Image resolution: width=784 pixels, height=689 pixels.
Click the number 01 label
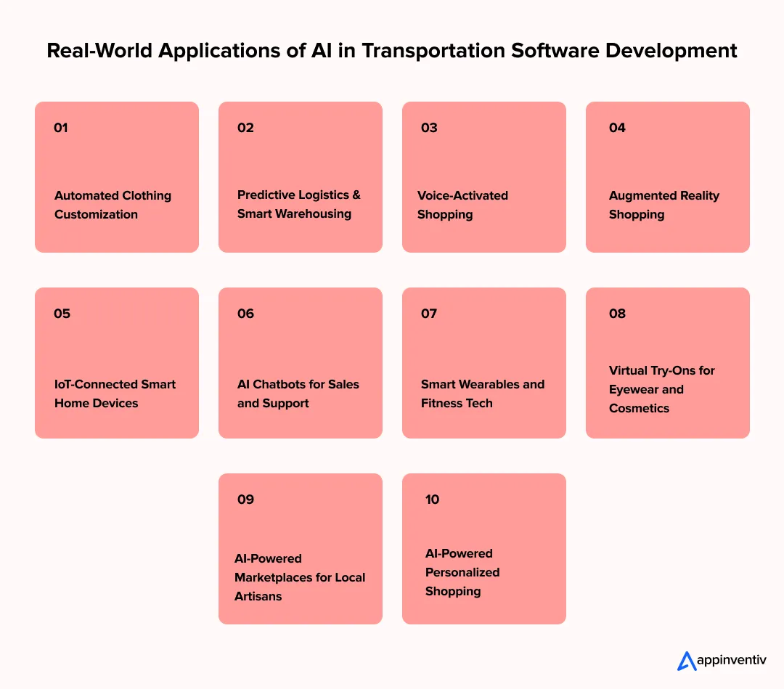(x=61, y=128)
